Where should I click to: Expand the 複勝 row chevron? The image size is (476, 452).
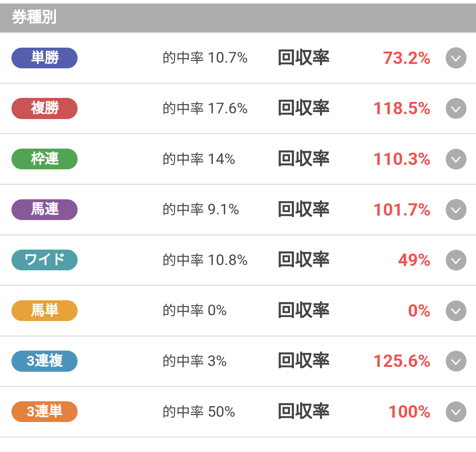pyautogui.click(x=456, y=108)
